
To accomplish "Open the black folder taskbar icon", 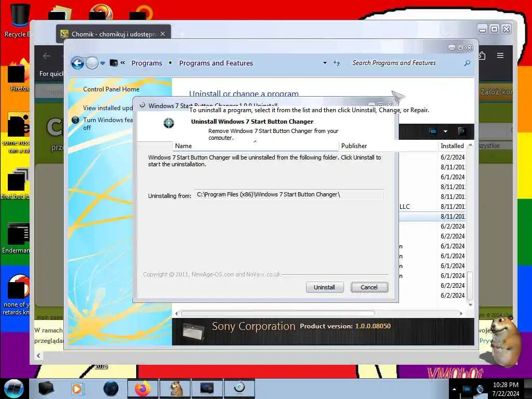I will [x=46, y=389].
